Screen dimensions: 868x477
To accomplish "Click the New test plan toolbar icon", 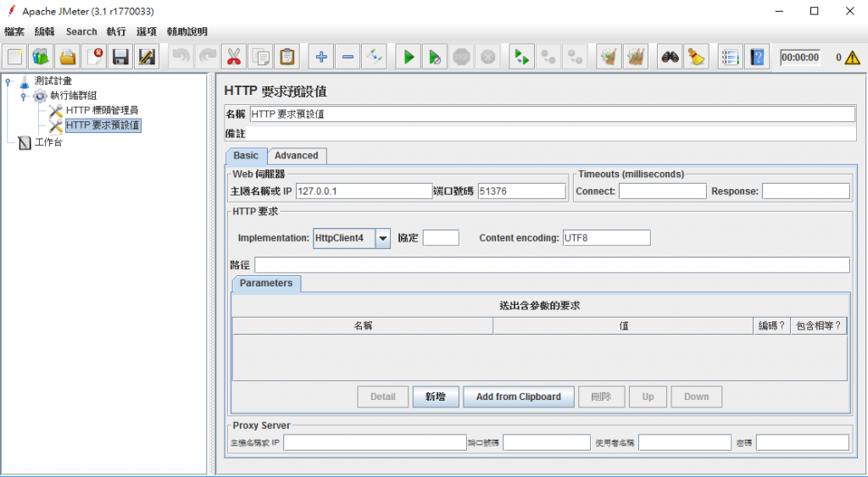I will (x=15, y=57).
